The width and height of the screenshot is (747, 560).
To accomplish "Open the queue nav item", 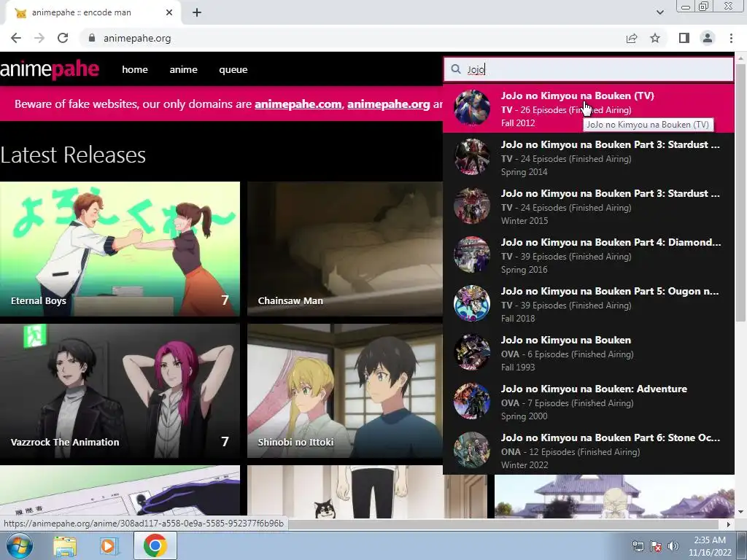I will click(x=233, y=69).
